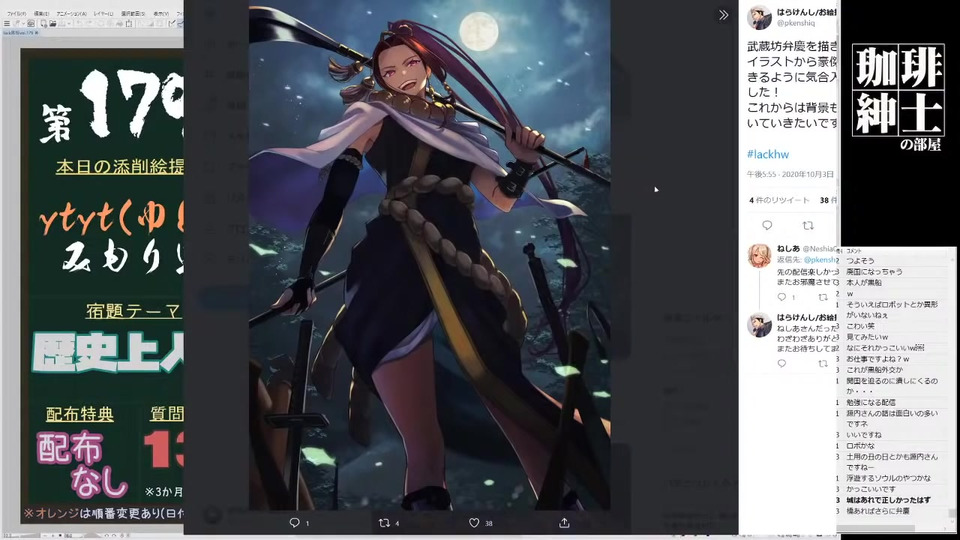Select comment 'いいですね' in comment list
Viewport: 960px width, 540px height.
point(863,435)
